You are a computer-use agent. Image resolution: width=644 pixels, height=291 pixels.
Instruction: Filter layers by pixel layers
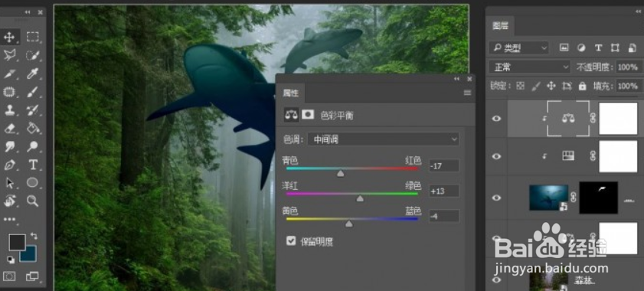[564, 47]
